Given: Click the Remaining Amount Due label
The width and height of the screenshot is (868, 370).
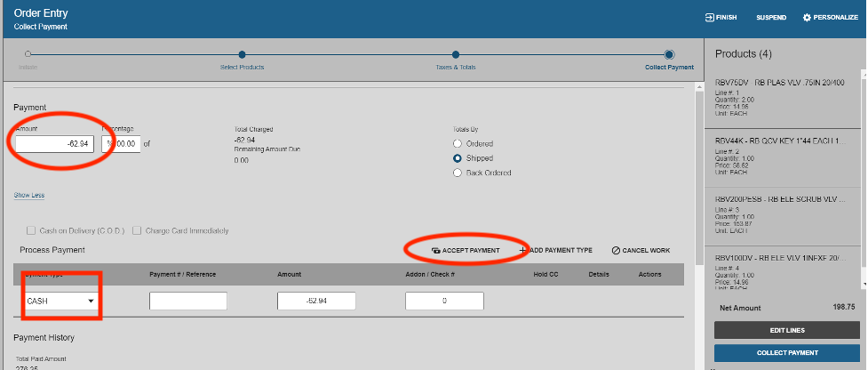Looking at the screenshot, I should [267, 149].
